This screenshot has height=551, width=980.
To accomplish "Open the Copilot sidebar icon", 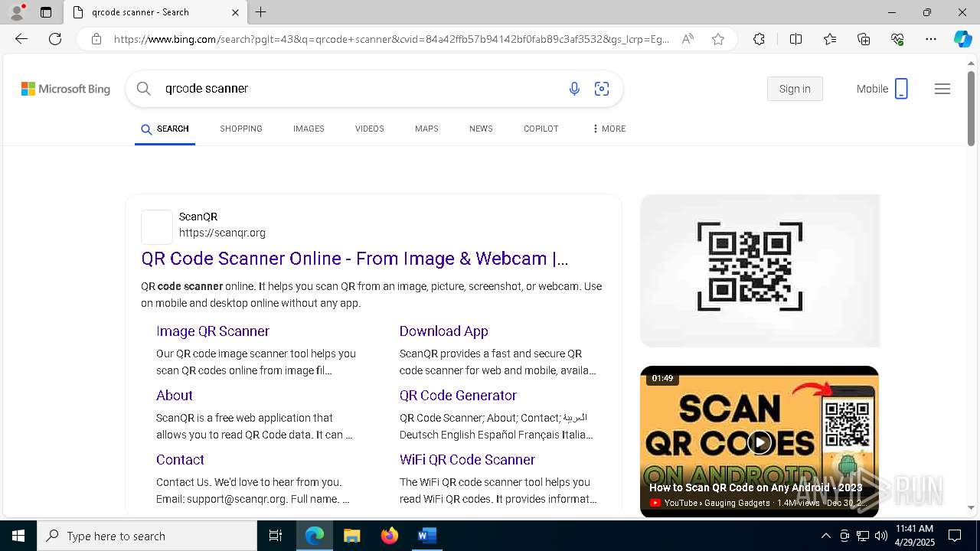I will (x=962, y=39).
